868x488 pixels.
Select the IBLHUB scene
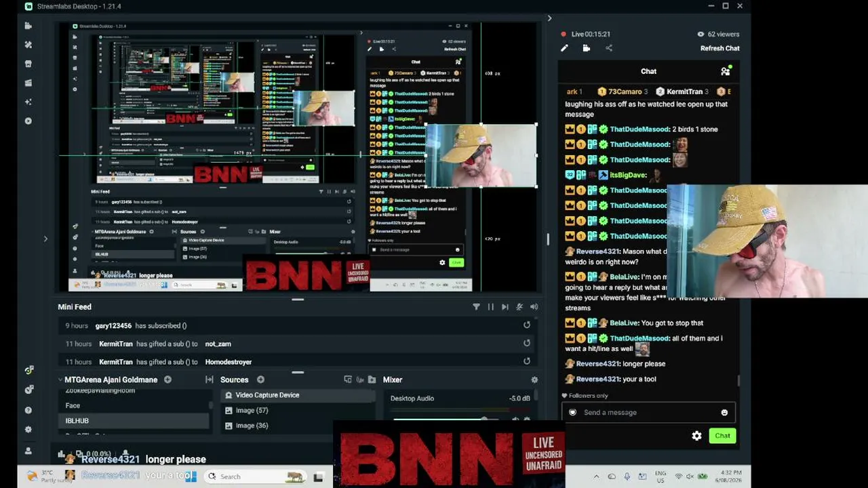click(134, 421)
